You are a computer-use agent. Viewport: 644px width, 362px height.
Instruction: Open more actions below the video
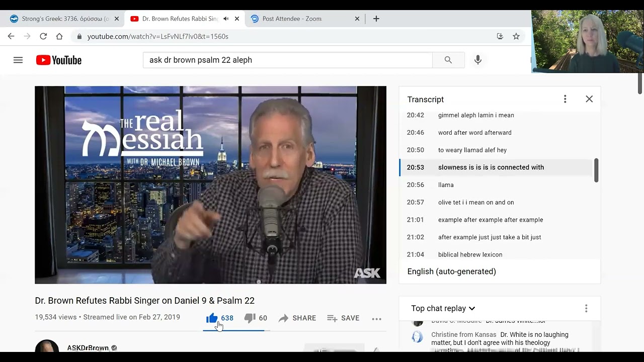pyautogui.click(x=376, y=318)
